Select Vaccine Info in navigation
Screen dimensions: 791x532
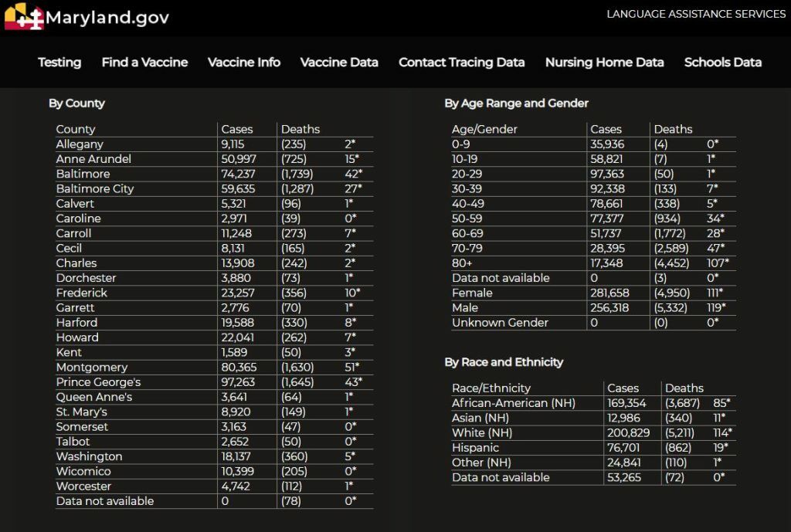[x=244, y=63]
